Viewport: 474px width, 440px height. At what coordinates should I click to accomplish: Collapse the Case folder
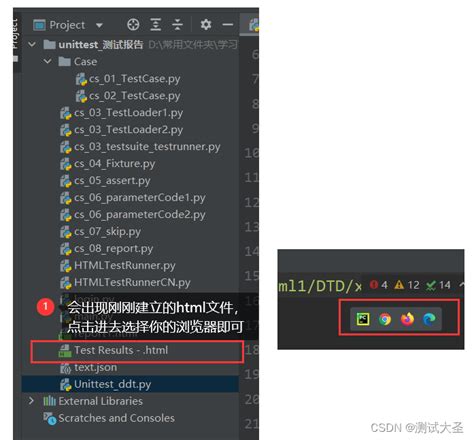pos(48,61)
